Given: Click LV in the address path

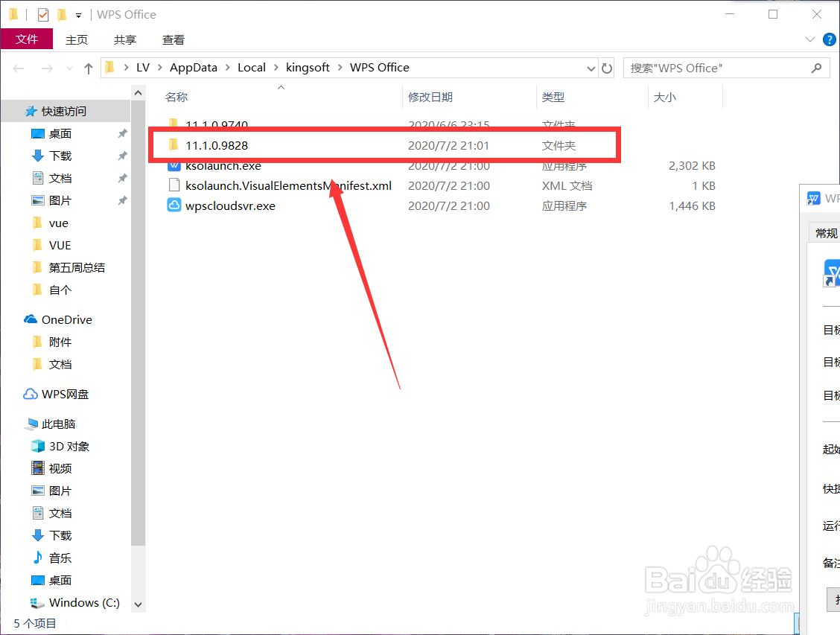Looking at the screenshot, I should pyautogui.click(x=142, y=68).
